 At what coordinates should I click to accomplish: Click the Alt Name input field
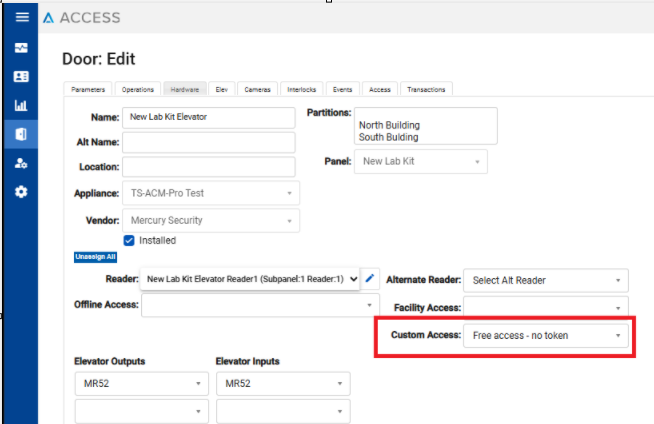click(x=209, y=143)
